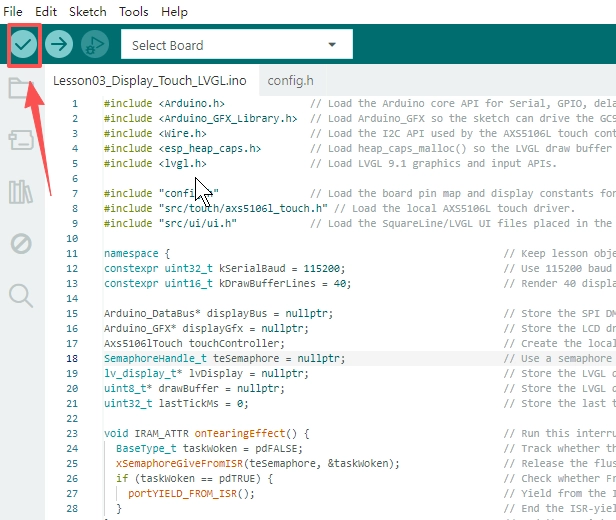Open the Tools menu

134,12
